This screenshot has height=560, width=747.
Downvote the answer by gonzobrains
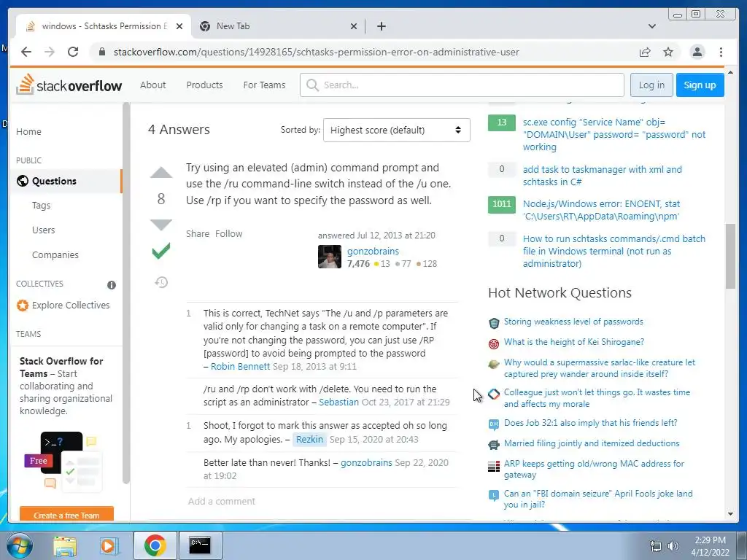coord(161,225)
